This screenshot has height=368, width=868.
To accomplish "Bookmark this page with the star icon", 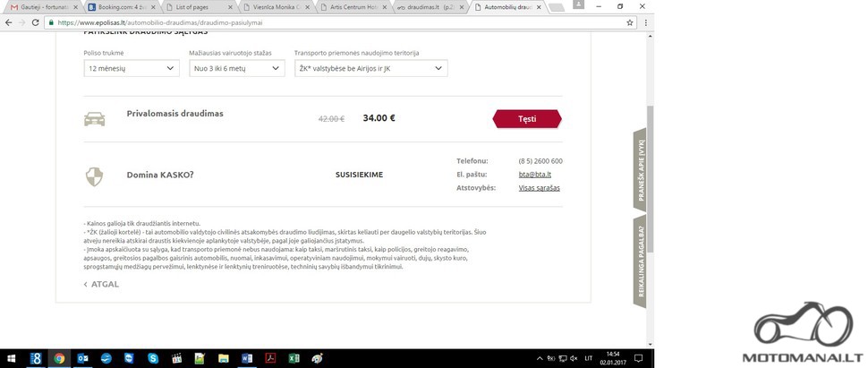I will [x=629, y=22].
